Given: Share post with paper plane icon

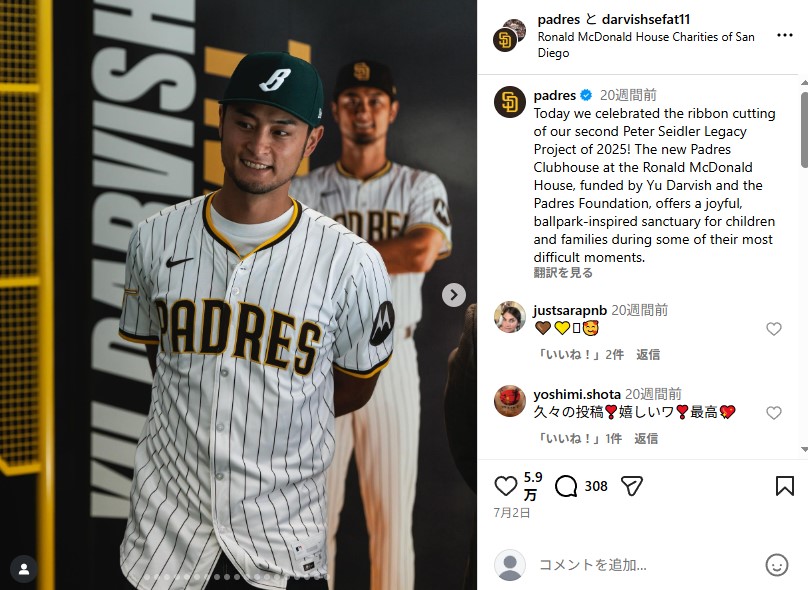Looking at the screenshot, I should coord(632,486).
